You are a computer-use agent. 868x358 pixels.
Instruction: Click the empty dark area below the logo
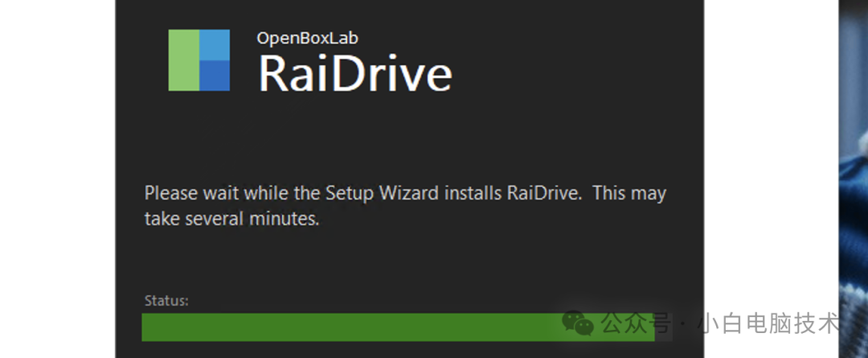[410, 138]
